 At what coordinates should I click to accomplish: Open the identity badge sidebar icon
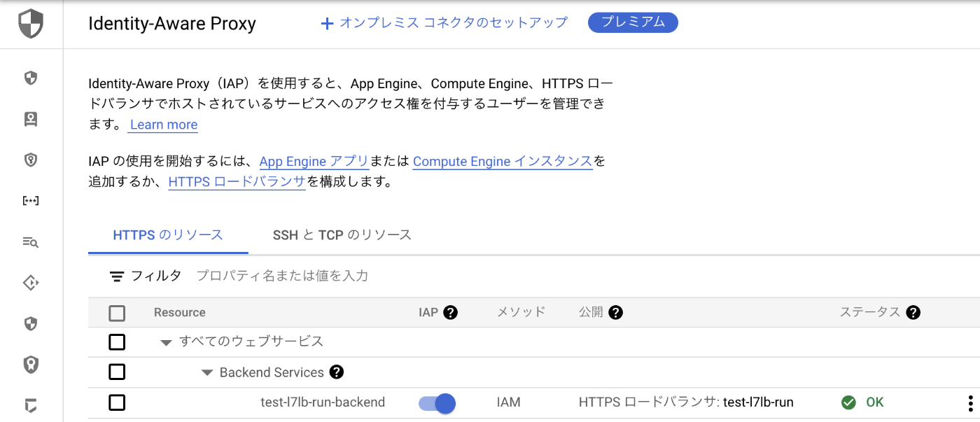[31, 119]
